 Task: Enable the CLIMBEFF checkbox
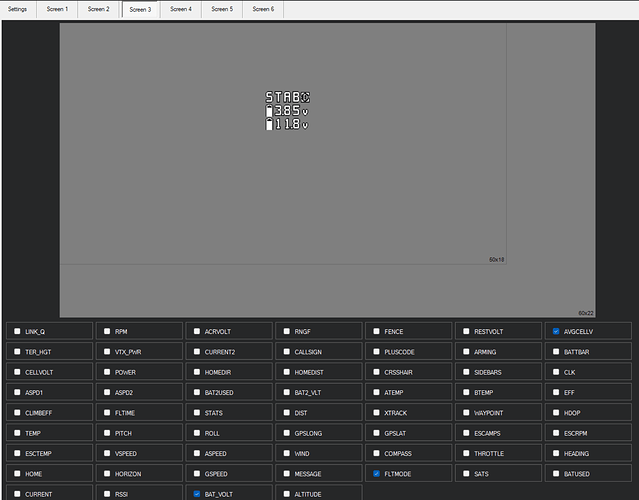(x=17, y=413)
